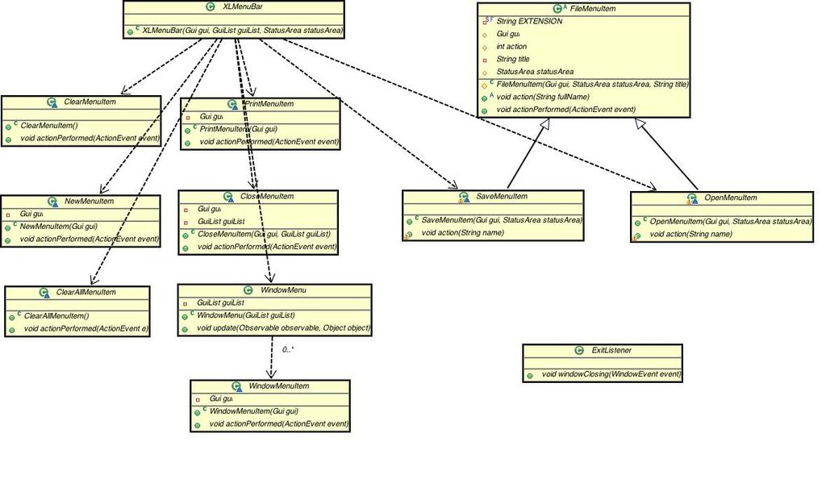Viewport: 826px width, 504px height.
Task: Click the ClearAllMenuItem class icon
Action: tap(45, 293)
